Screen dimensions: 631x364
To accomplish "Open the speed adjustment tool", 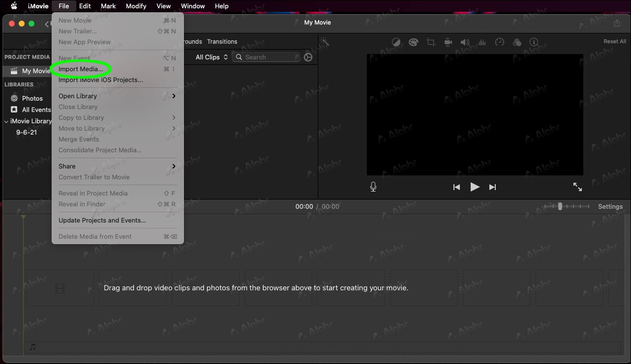I will pyautogui.click(x=500, y=42).
